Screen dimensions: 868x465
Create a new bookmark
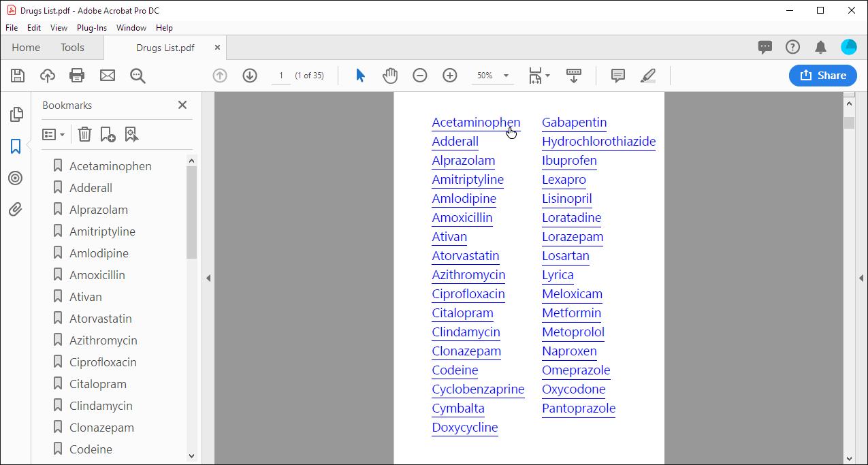coord(108,134)
